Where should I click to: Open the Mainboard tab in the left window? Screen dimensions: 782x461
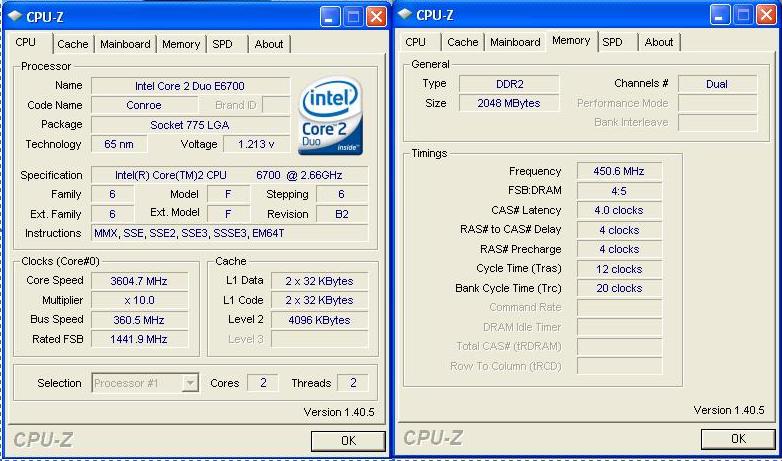125,44
